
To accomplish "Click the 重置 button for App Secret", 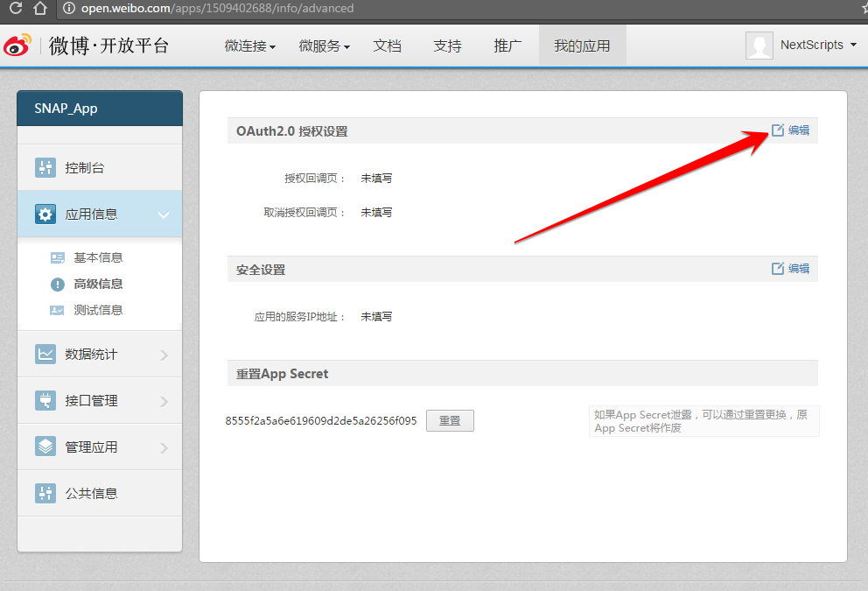I will [450, 421].
